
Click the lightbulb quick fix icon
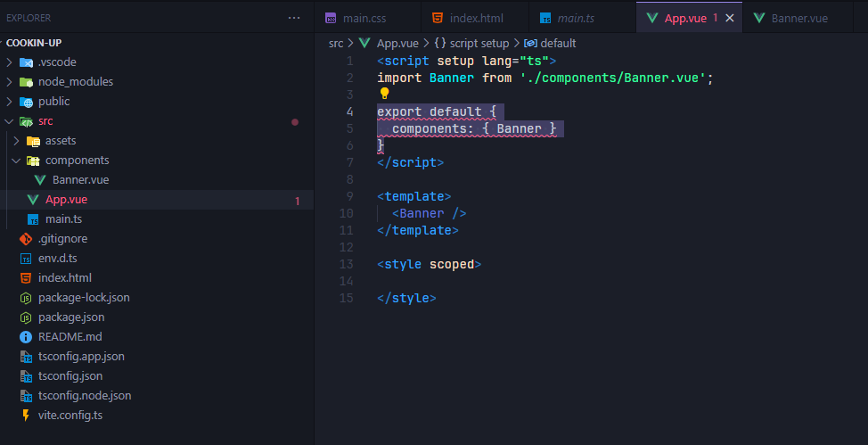pyautogui.click(x=384, y=93)
